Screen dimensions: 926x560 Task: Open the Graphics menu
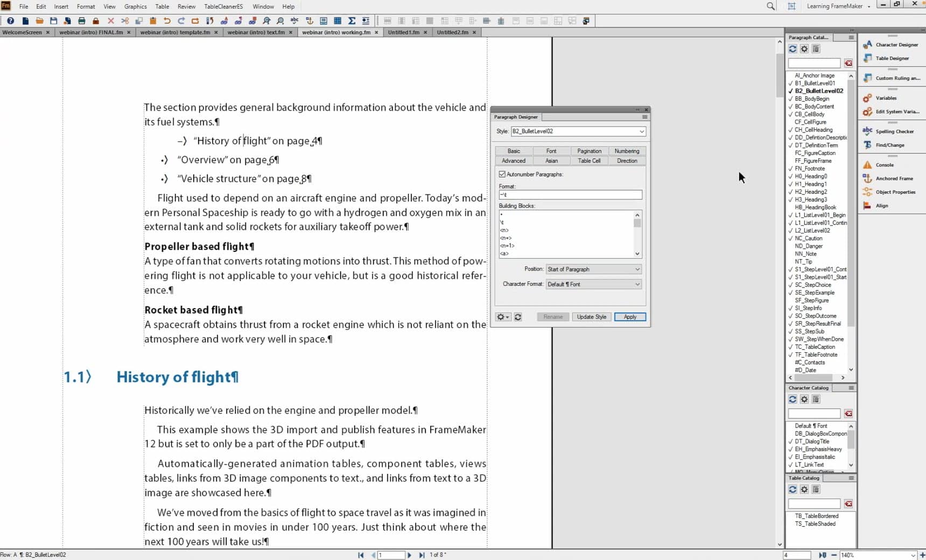[x=135, y=6]
